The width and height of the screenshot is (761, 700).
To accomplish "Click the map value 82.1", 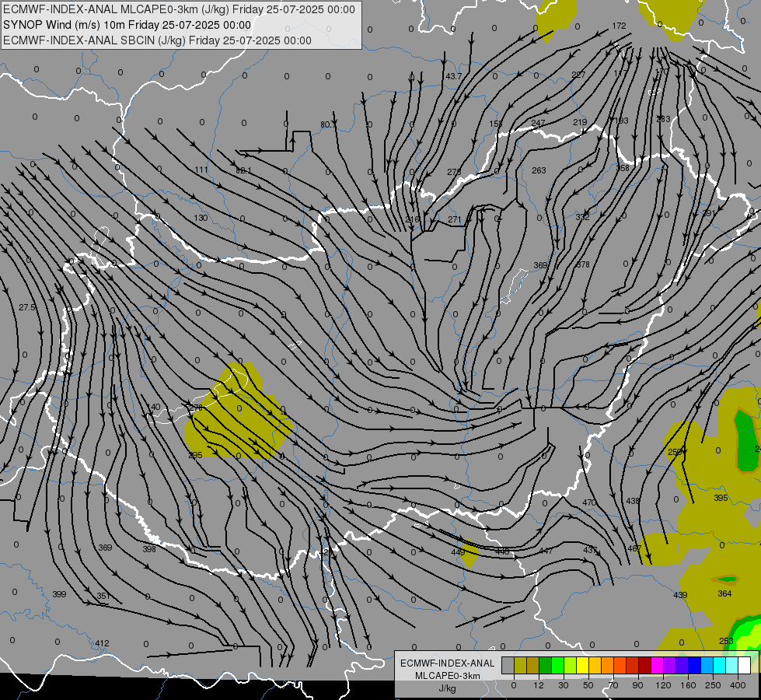I will (x=243, y=170).
